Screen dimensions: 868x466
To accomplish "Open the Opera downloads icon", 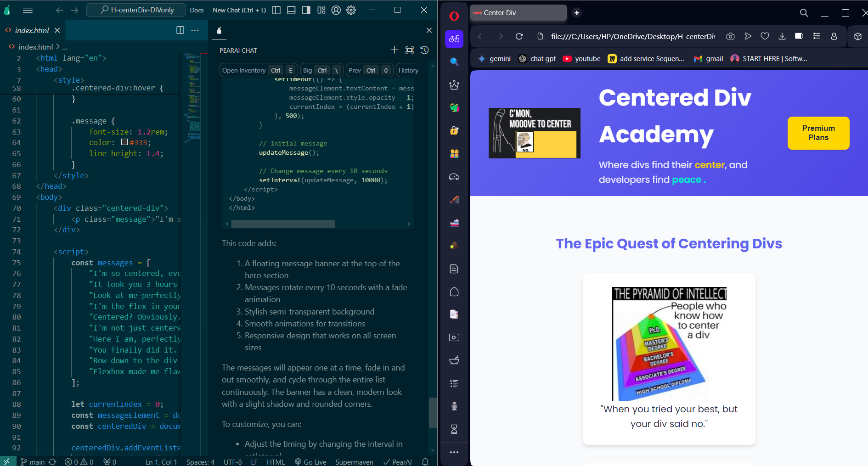I will pos(782,36).
